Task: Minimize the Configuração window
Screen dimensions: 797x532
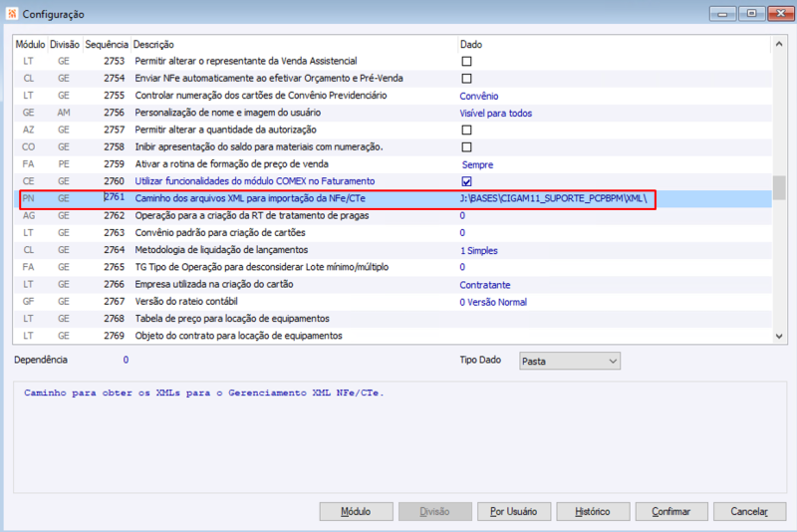Action: 723,13
